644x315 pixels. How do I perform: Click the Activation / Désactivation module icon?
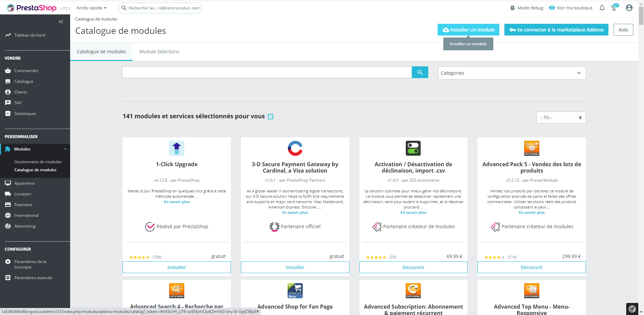click(x=413, y=148)
